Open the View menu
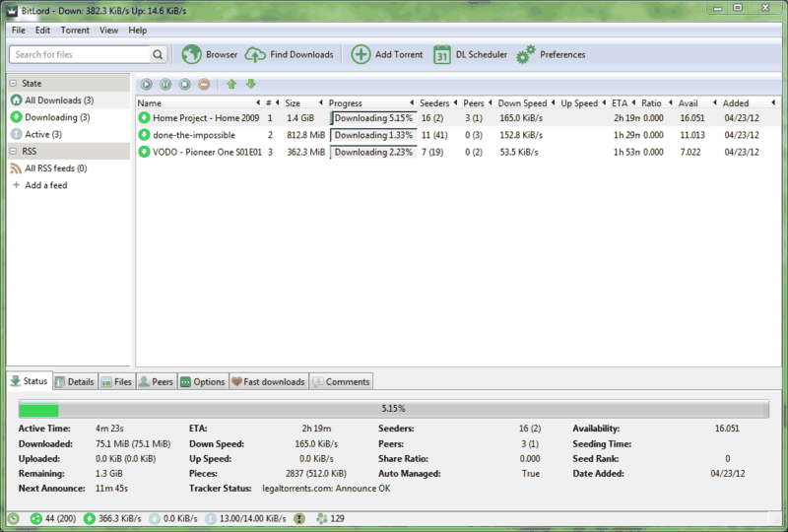This screenshot has width=788, height=532. (x=108, y=31)
